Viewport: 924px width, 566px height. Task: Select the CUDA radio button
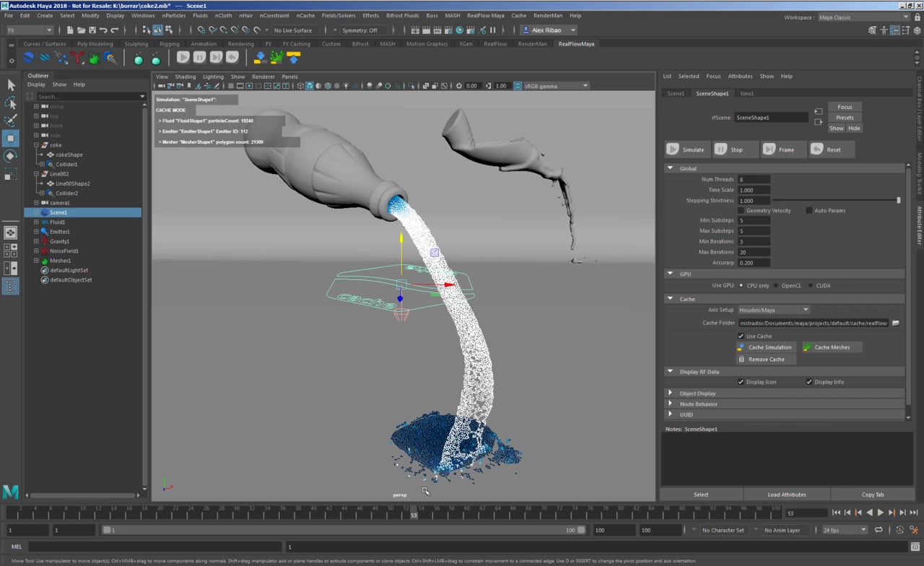(811, 286)
